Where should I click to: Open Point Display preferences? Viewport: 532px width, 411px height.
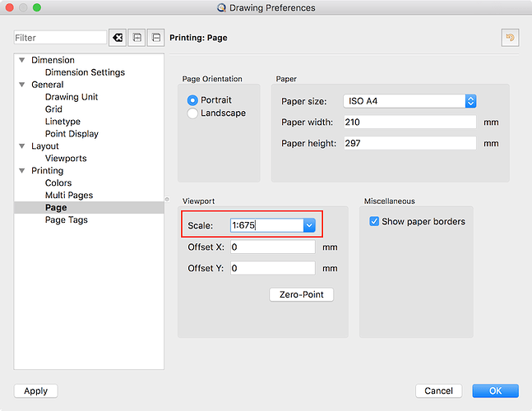coord(72,134)
